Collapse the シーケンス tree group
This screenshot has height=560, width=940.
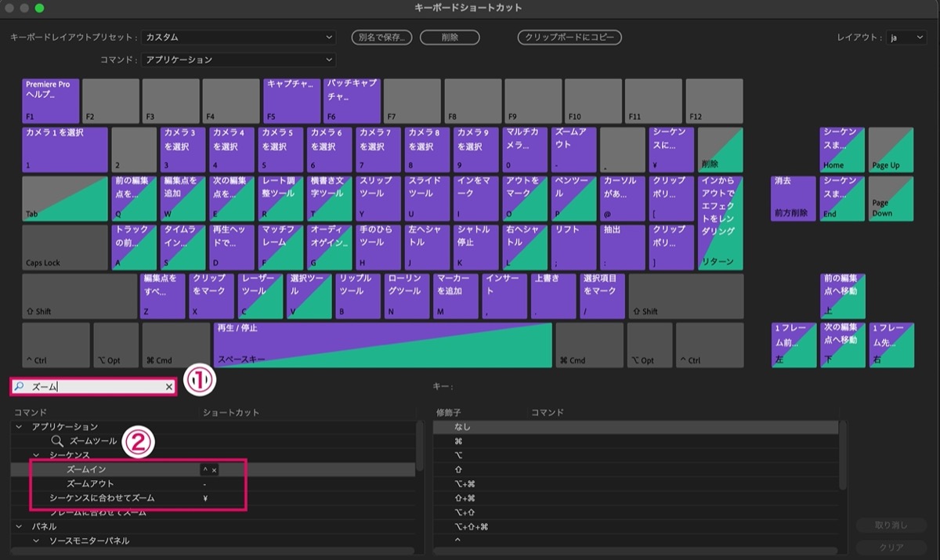tap(36, 455)
